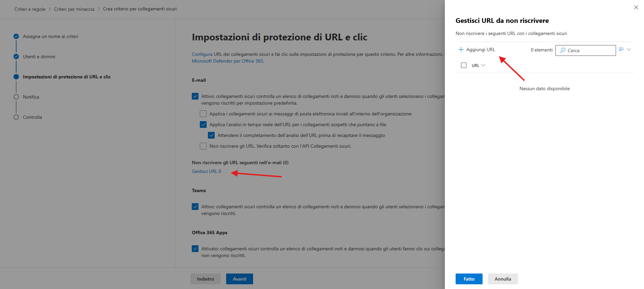This screenshot has width=644, height=289.
Task: Click the completed Assegna un nome step circle
Action: tap(16, 36)
